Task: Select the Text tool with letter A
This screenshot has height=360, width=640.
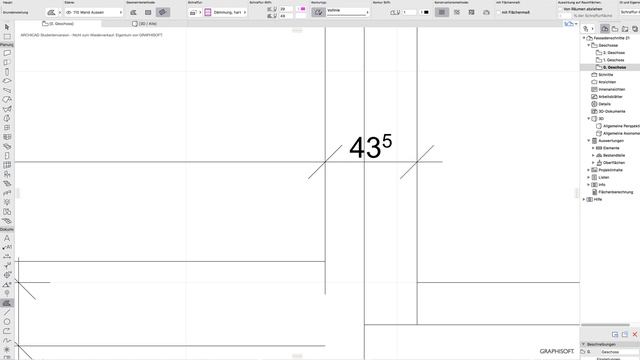Action: 7,238
